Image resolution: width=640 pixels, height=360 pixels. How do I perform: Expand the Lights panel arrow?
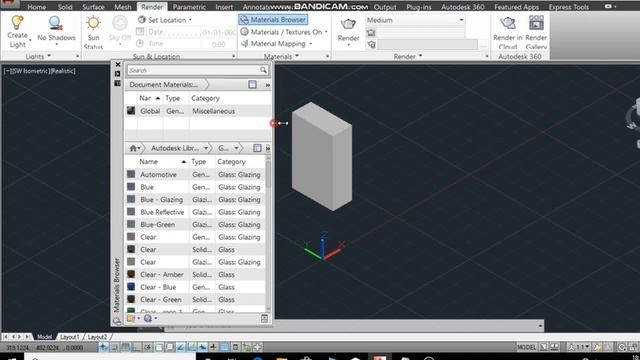[x=49, y=56]
